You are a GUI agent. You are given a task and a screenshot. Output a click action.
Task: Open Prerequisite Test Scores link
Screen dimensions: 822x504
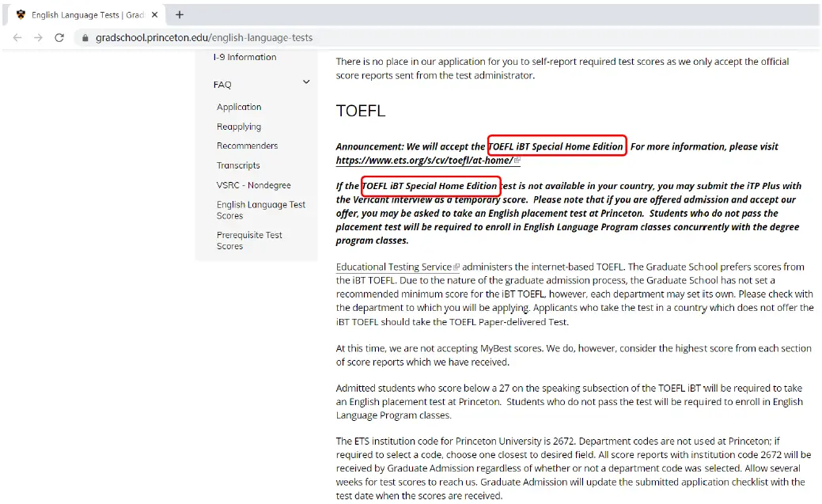pyautogui.click(x=249, y=241)
